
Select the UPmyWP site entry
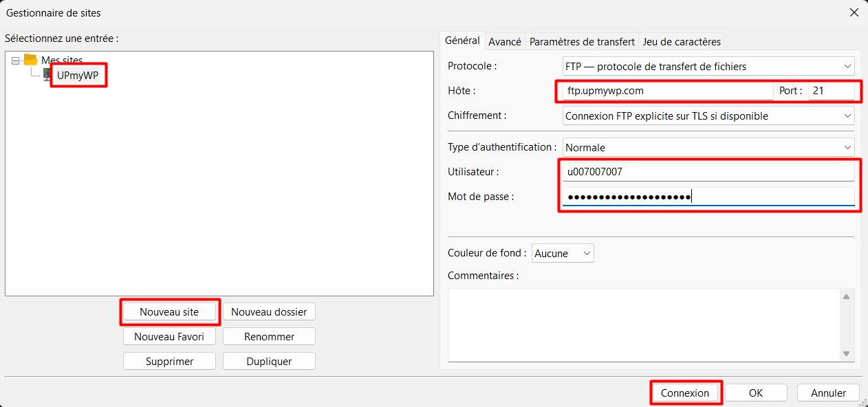click(78, 75)
